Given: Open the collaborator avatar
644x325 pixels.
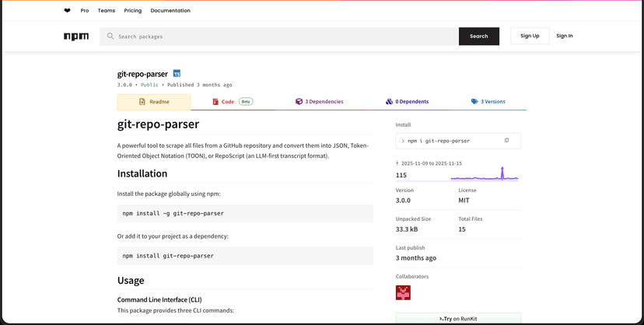Looking at the screenshot, I should pos(403,292).
